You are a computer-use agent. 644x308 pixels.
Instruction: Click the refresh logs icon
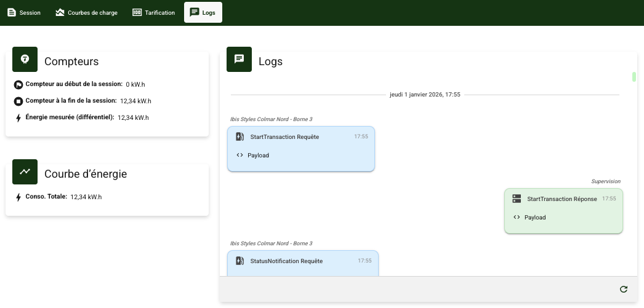coord(624,289)
